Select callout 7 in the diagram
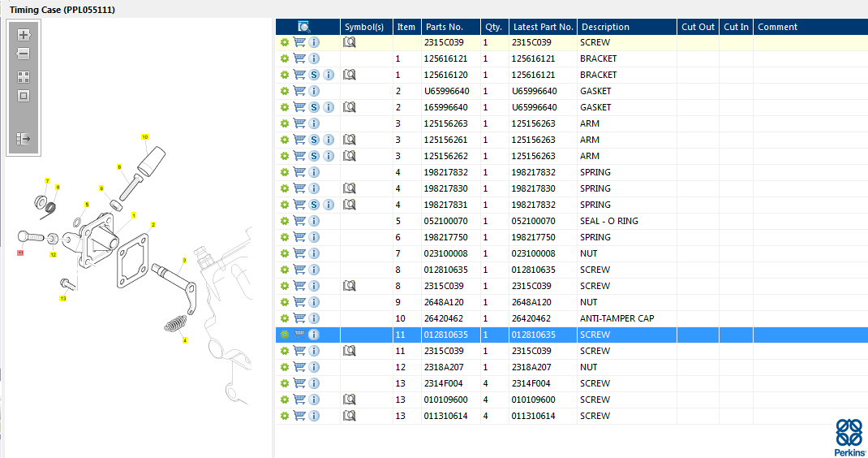 click(47, 181)
